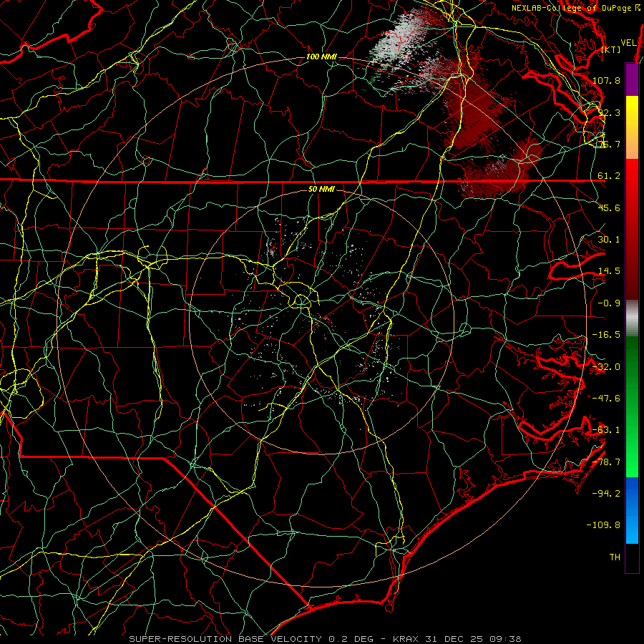
Task: Click the 107.8 value on velocity scale
Action: [606, 80]
